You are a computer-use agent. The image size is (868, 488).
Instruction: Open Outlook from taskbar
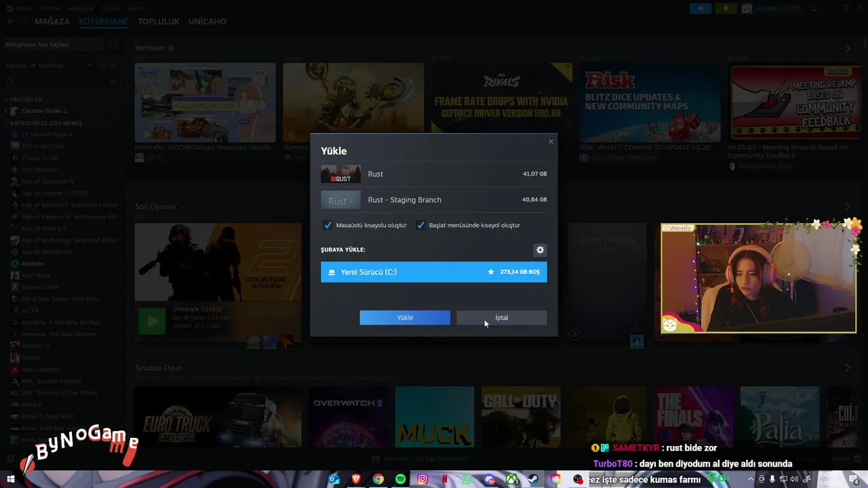point(334,479)
